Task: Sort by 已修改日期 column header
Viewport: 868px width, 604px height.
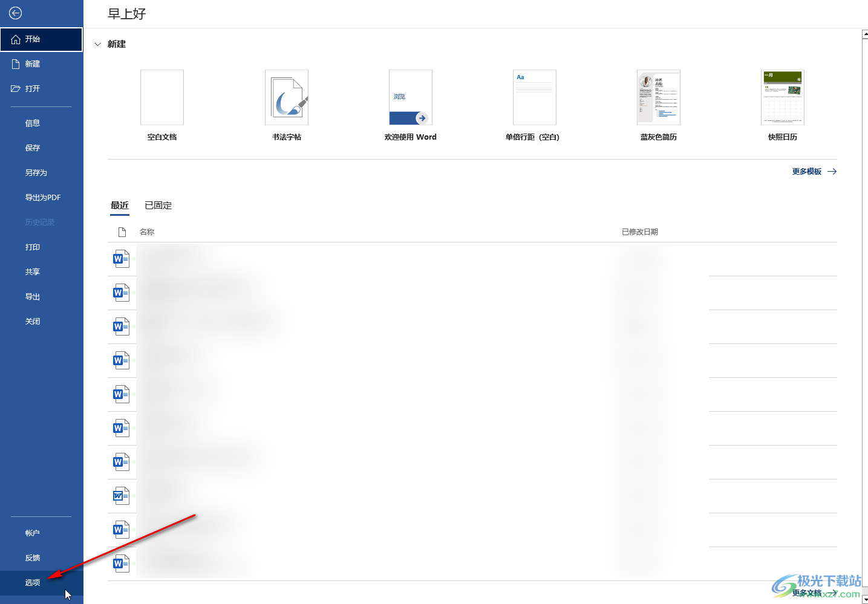Action: tap(640, 232)
